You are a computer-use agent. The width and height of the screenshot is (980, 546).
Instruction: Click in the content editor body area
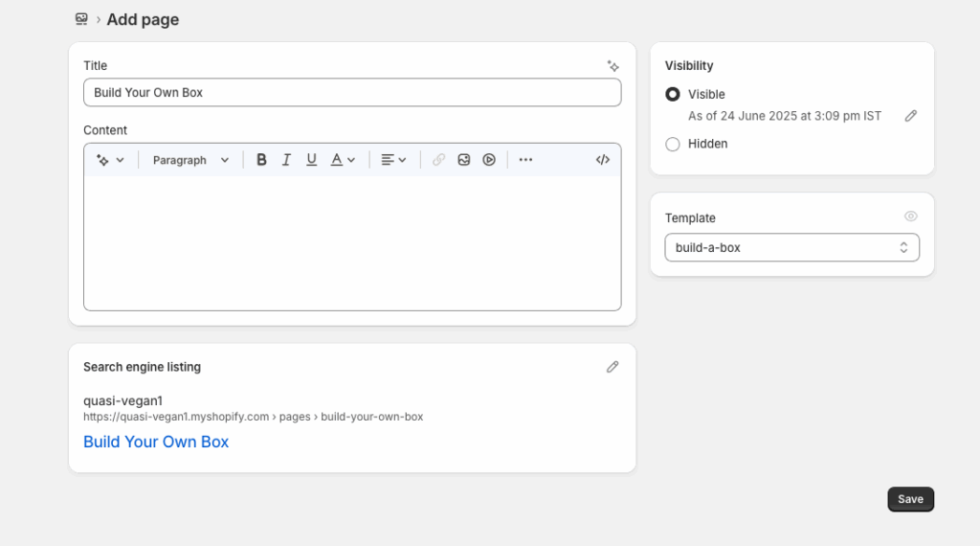(x=352, y=242)
